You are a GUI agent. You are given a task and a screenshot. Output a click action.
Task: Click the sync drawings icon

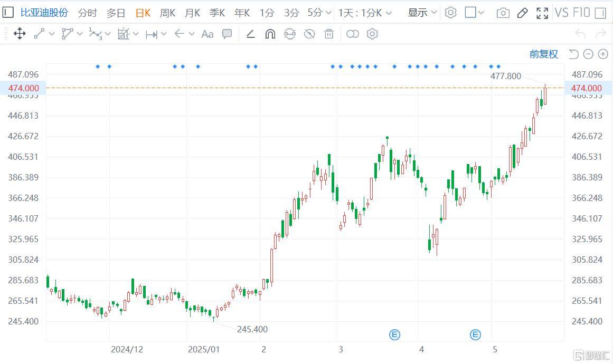tap(290, 34)
